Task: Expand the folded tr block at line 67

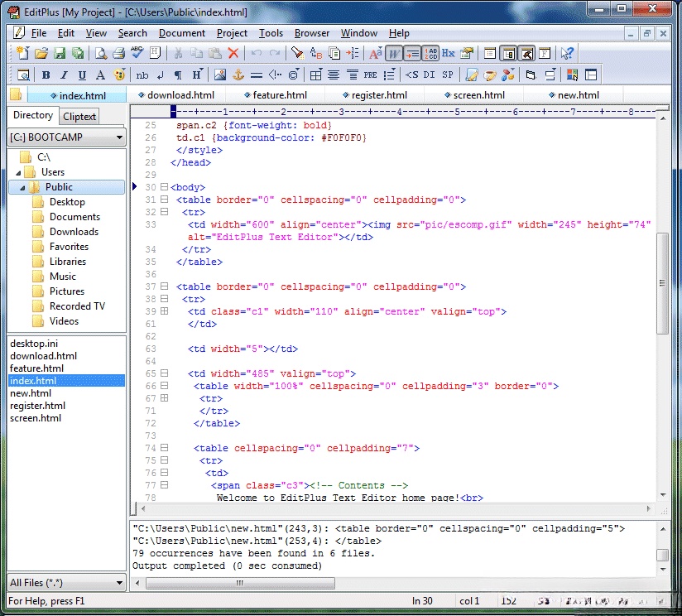Action: click(164, 397)
